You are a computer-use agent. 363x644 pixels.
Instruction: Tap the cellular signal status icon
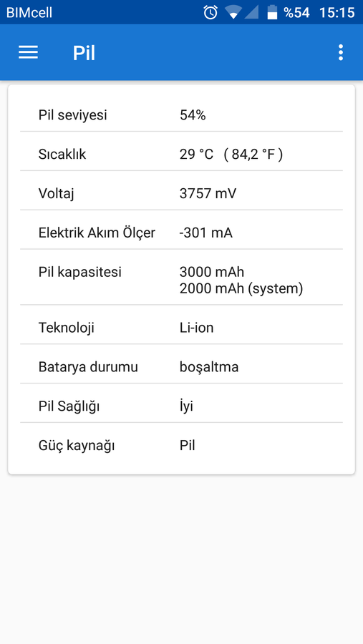click(251, 12)
